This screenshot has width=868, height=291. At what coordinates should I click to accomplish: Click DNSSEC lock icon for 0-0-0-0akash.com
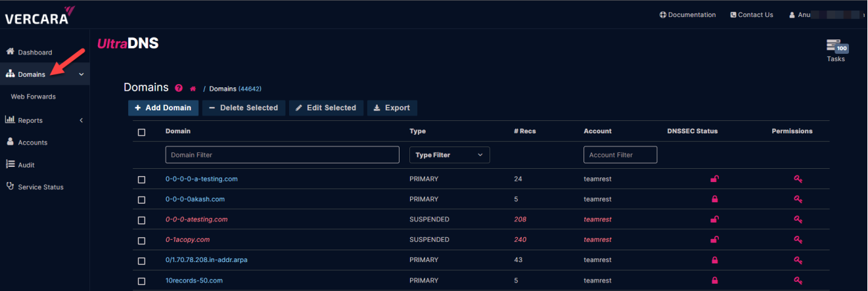coord(714,199)
